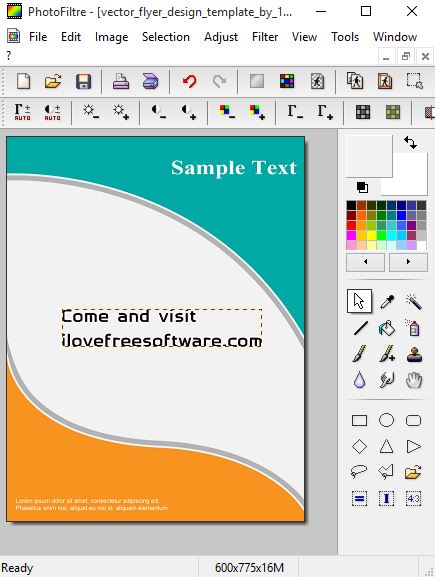The height and width of the screenshot is (577, 435).
Task: Choose upward triangle selection shape
Action: (386, 446)
